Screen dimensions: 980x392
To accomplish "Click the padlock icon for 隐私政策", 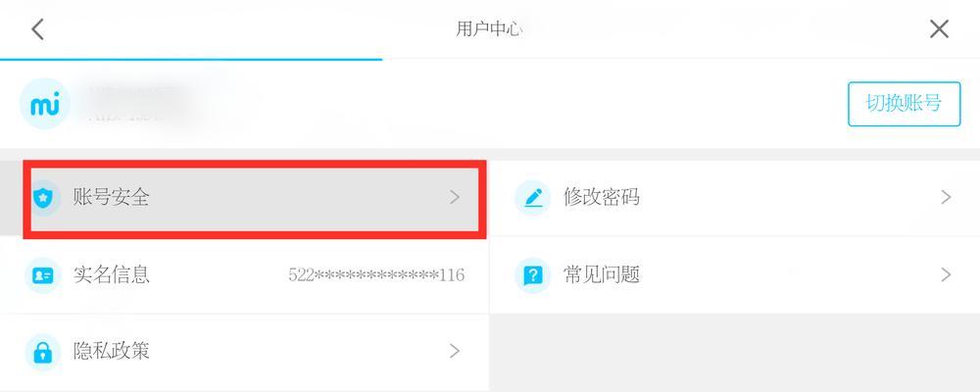I will [x=43, y=352].
